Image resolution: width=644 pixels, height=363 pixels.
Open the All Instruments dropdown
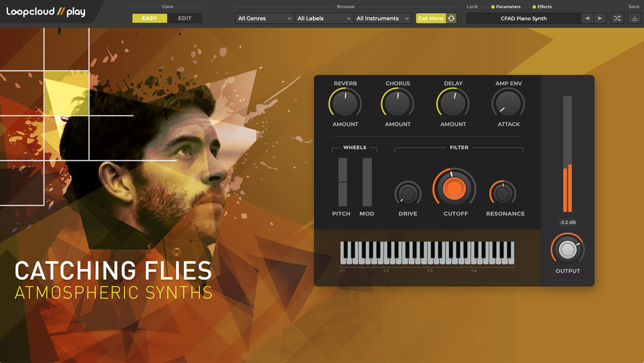383,18
